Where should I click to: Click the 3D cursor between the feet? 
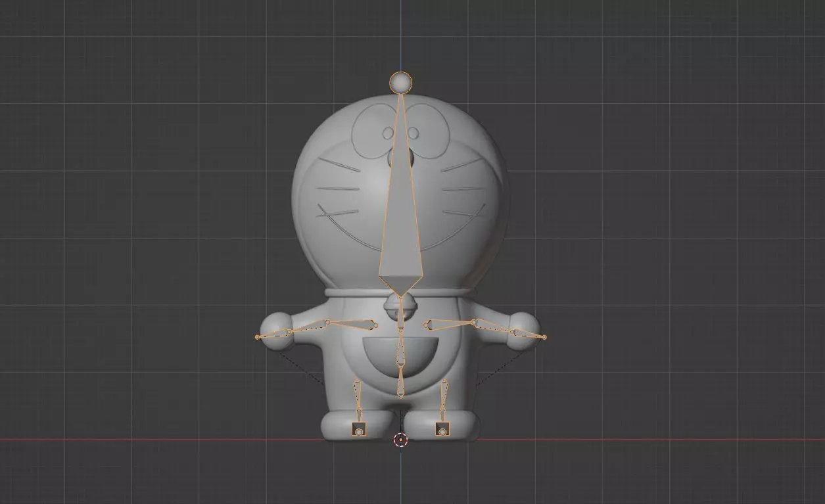pyautogui.click(x=400, y=440)
